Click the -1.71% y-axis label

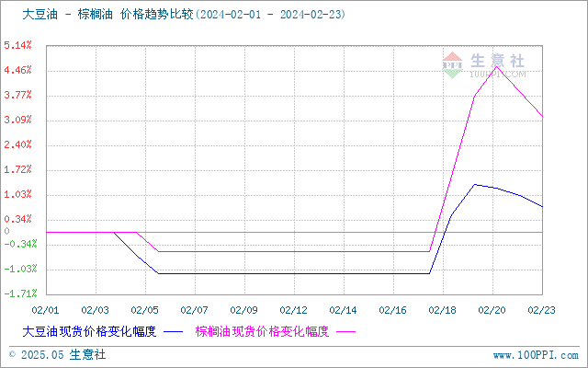(x=20, y=293)
